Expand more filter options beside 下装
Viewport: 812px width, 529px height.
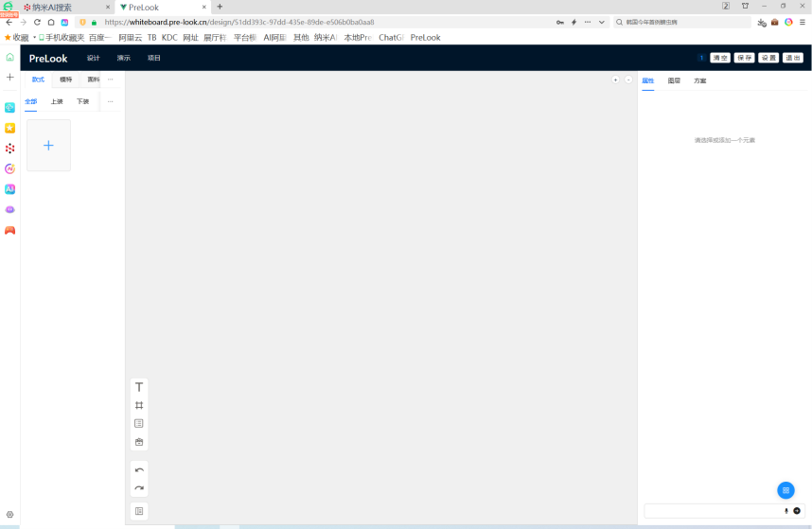[x=110, y=101]
